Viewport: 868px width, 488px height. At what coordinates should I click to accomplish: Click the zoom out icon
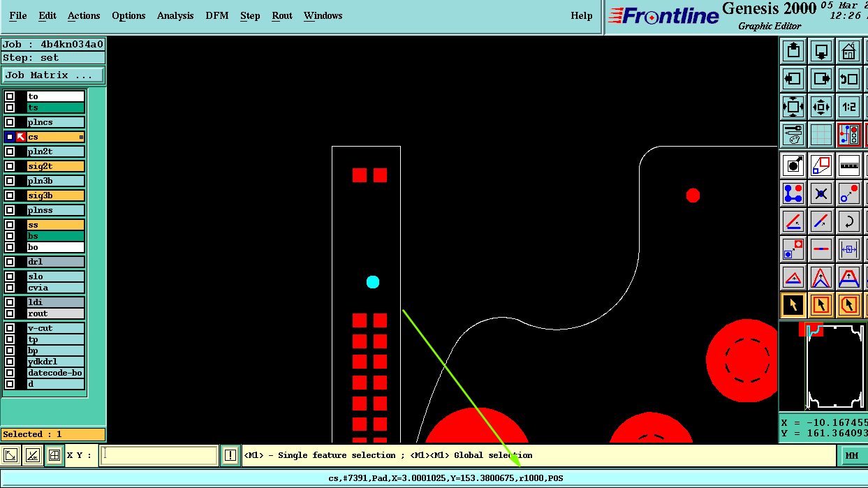821,107
